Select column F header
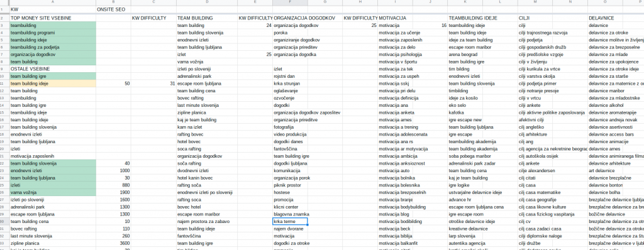The image size is (644, 250). coord(290,3)
